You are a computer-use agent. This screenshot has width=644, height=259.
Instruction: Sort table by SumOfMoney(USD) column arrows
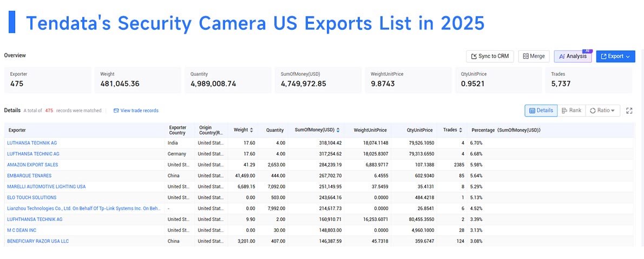click(338, 130)
